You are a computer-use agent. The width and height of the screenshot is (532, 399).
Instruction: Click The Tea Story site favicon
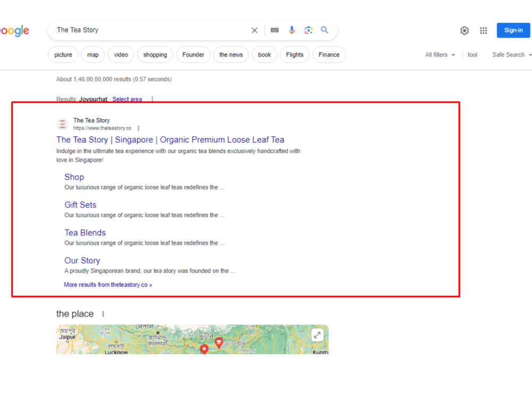[62, 124]
